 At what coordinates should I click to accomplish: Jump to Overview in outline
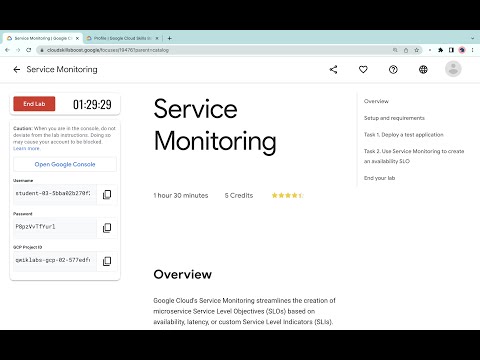[x=376, y=101]
